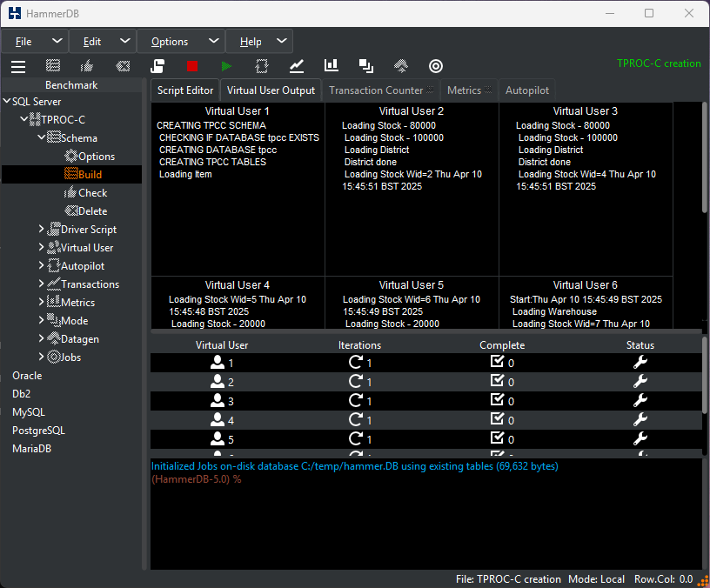
Task: Toggle the Complete checkbox for user 3
Action: pos(497,400)
